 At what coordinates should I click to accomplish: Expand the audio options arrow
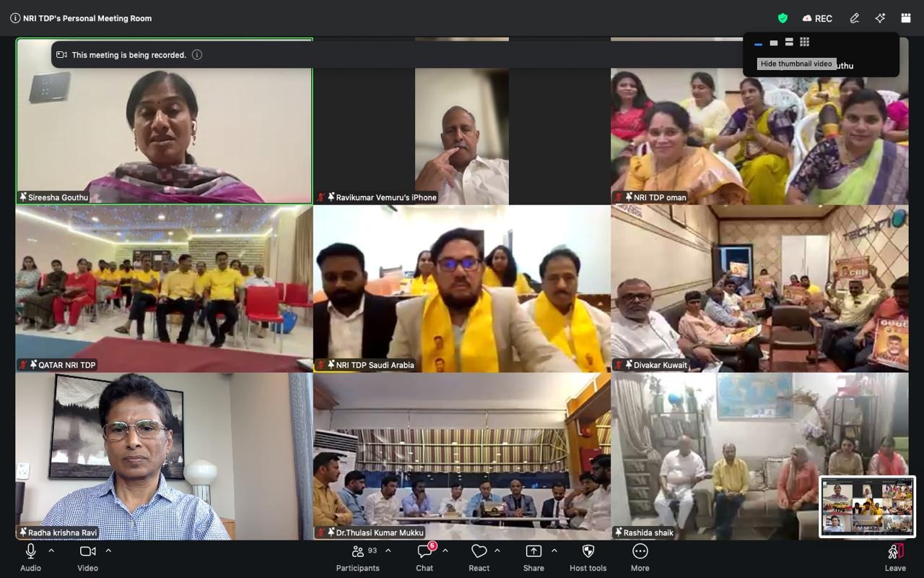tap(51, 551)
